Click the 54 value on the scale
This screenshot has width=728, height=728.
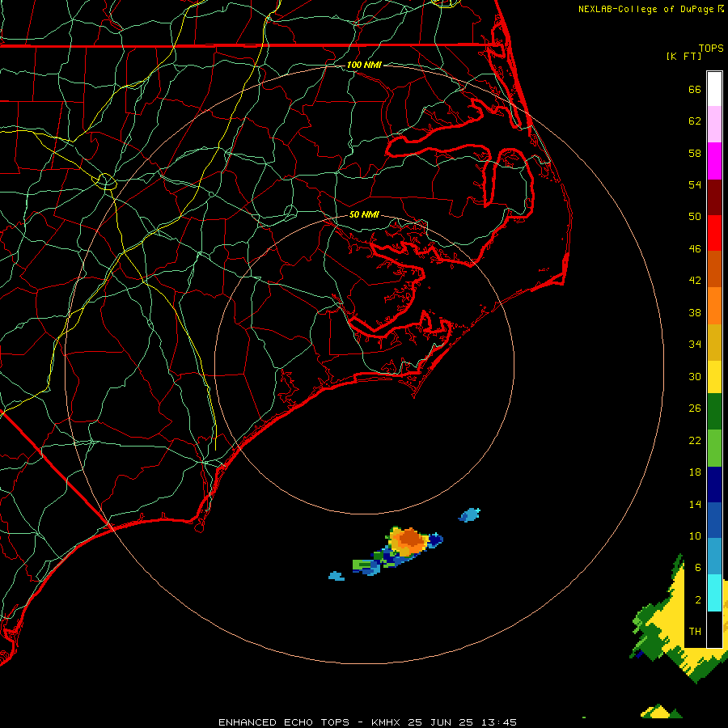coord(695,184)
